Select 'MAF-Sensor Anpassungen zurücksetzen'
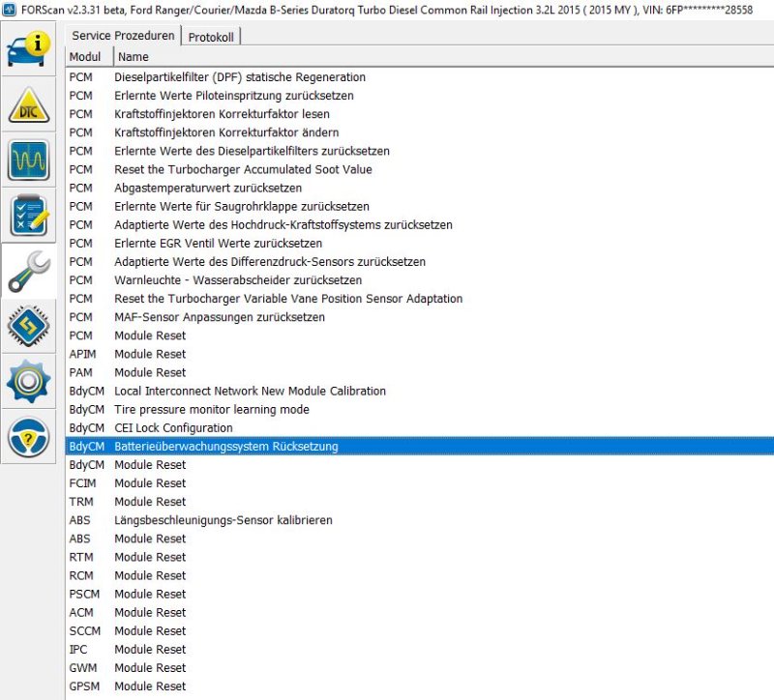Image resolution: width=774 pixels, height=700 pixels. (x=420, y=317)
